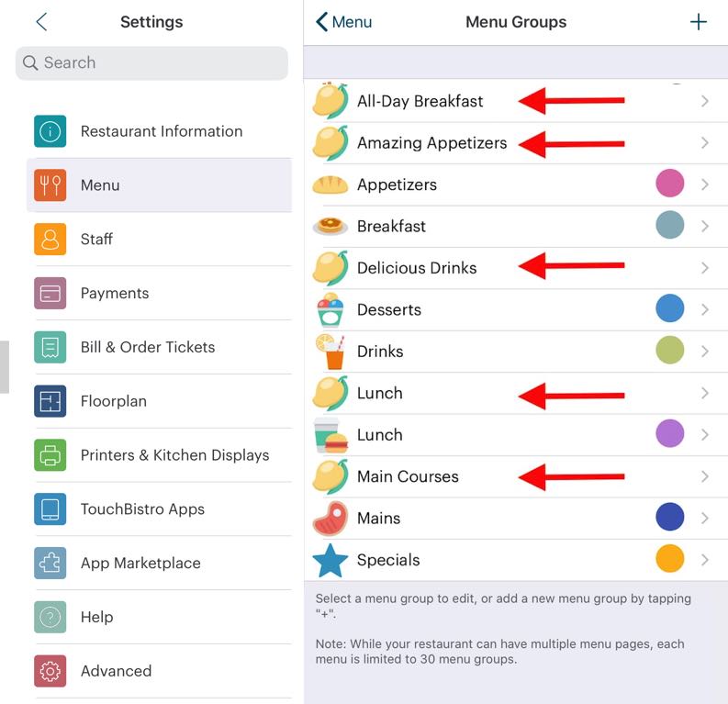
Task: Expand the Mains group chevron
Action: tap(704, 518)
